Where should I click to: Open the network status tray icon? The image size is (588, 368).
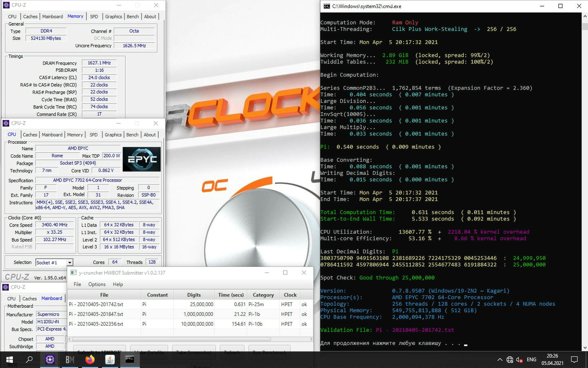coord(510,359)
